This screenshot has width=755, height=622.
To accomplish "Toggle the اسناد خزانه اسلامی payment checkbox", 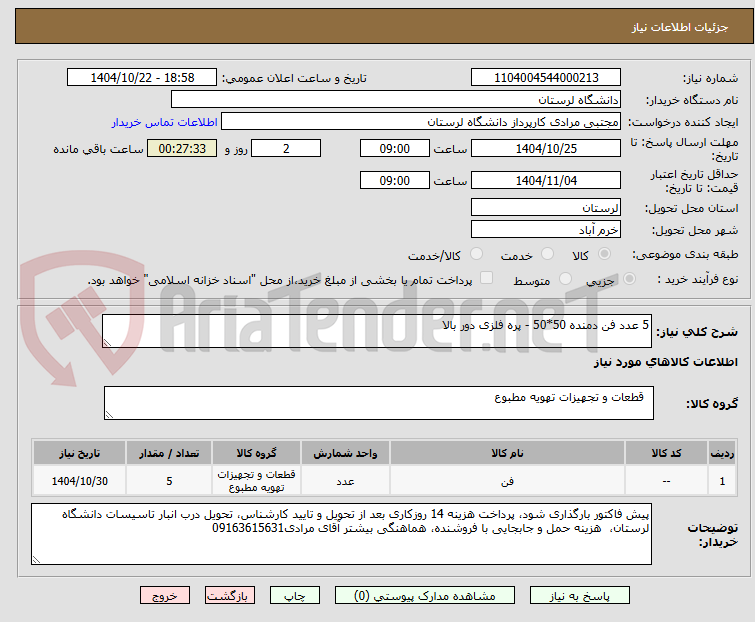I will [x=487, y=278].
